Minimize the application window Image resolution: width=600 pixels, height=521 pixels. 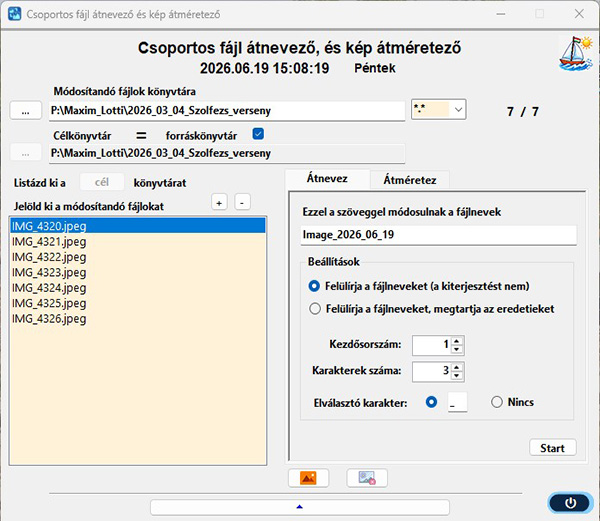[501, 14]
